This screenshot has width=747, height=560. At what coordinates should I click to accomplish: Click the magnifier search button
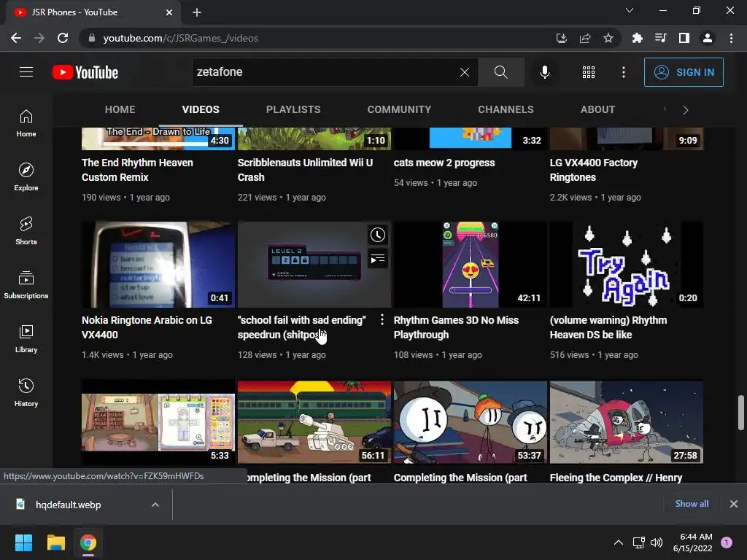500,72
